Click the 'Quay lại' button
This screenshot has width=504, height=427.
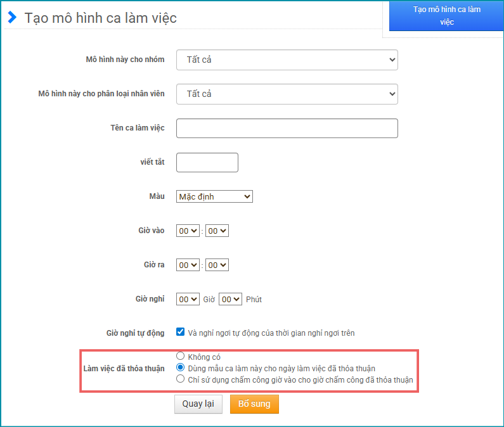(x=198, y=404)
